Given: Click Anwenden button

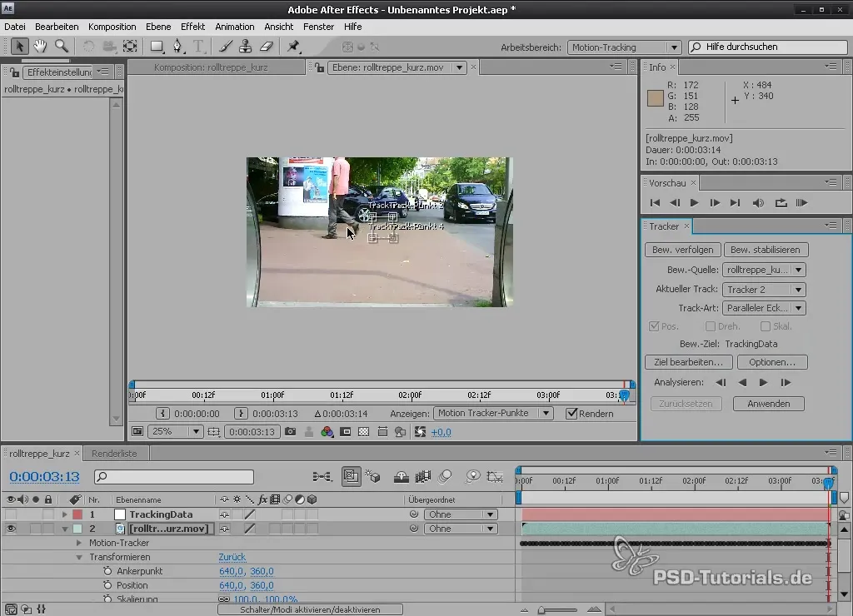Looking at the screenshot, I should [768, 404].
